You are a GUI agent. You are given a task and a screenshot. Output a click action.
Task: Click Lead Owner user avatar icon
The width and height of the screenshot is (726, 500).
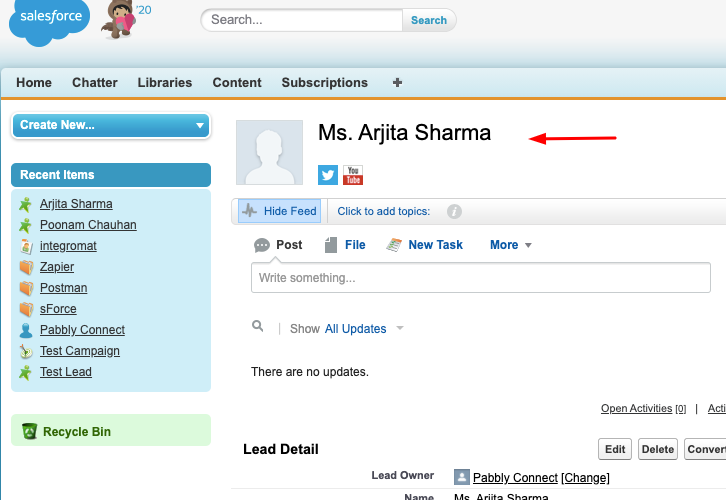(462, 477)
